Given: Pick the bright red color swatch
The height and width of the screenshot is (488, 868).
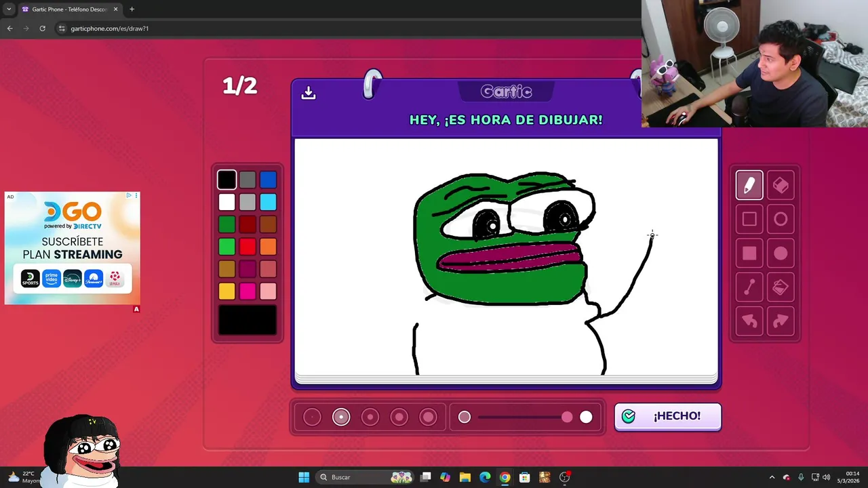Looking at the screenshot, I should (248, 247).
